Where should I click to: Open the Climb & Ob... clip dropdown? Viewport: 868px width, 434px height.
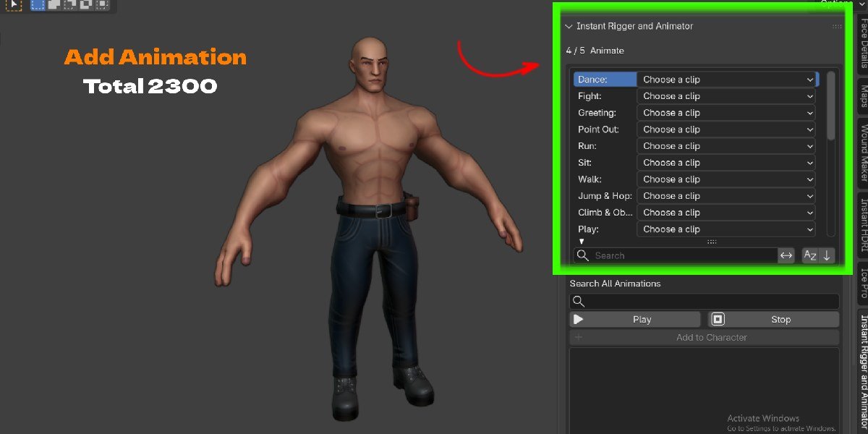click(x=726, y=213)
